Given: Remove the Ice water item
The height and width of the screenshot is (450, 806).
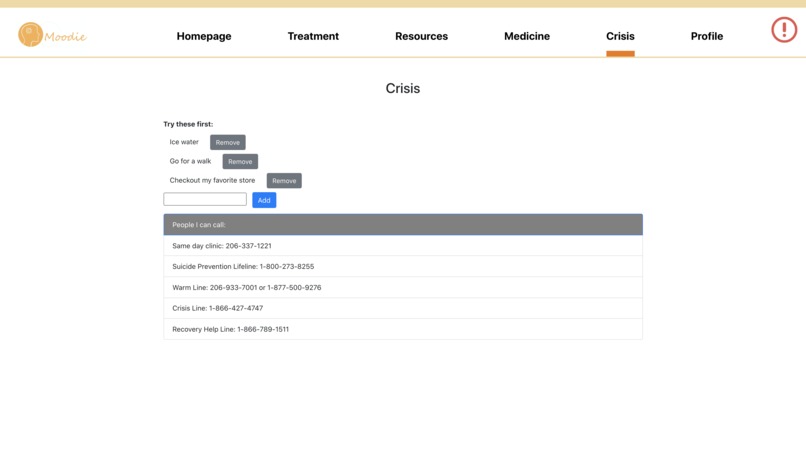Looking at the screenshot, I should pyautogui.click(x=227, y=142).
